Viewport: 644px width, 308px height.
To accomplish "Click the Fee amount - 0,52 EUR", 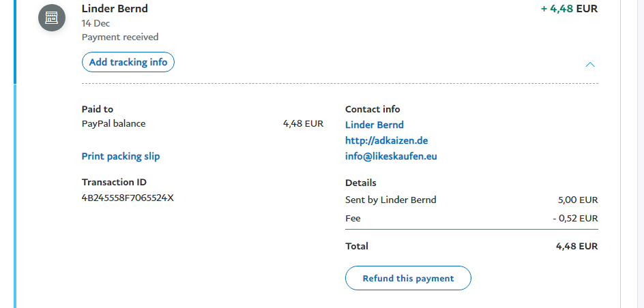I will (575, 219).
